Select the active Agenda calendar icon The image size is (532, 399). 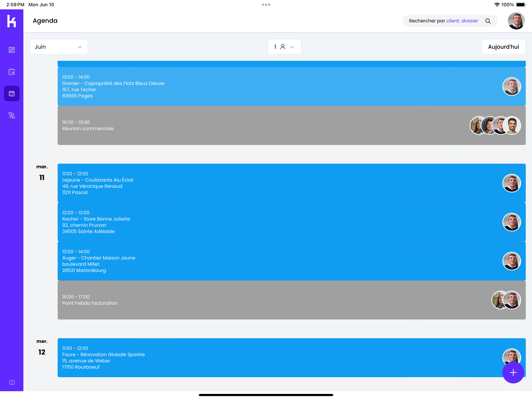click(11, 93)
